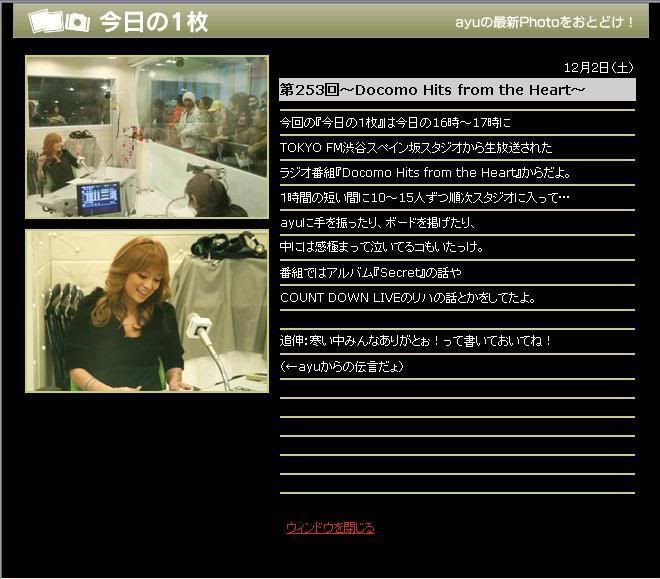Click the 12月2日(土) date label

(x=598, y=68)
